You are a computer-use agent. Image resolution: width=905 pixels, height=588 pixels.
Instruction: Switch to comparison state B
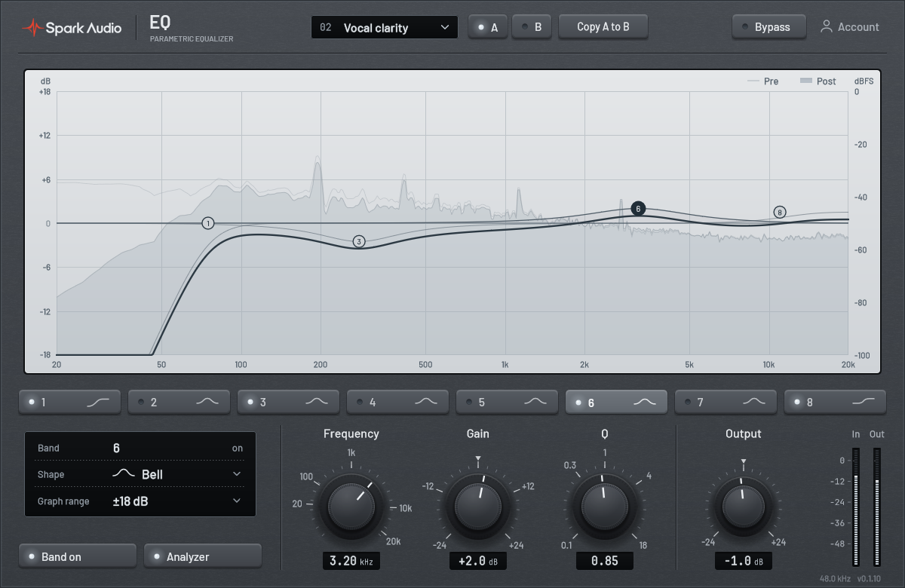(532, 27)
